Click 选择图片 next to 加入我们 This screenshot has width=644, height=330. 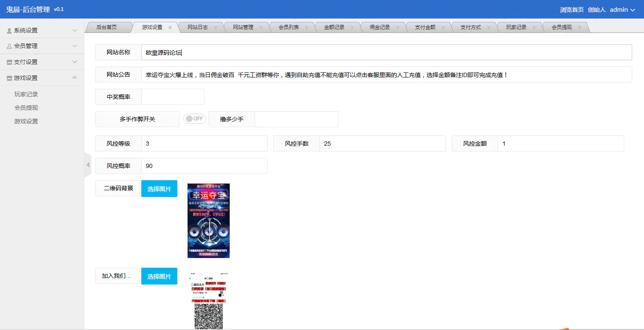[x=159, y=276]
